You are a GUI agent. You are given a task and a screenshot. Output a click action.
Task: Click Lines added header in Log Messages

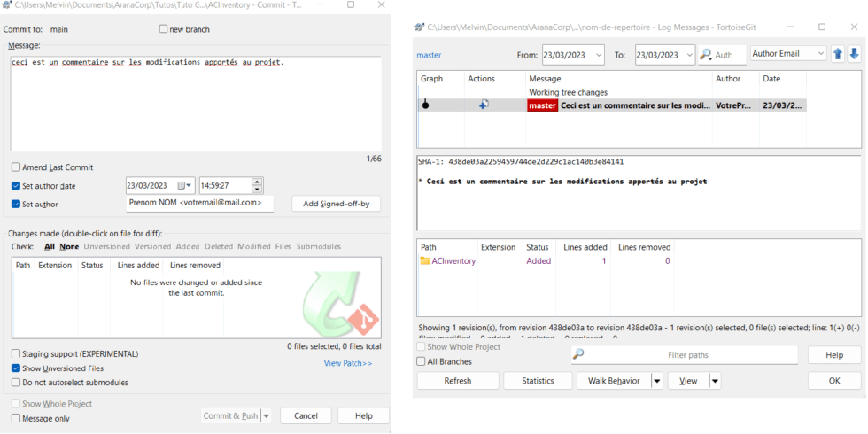pyautogui.click(x=585, y=247)
